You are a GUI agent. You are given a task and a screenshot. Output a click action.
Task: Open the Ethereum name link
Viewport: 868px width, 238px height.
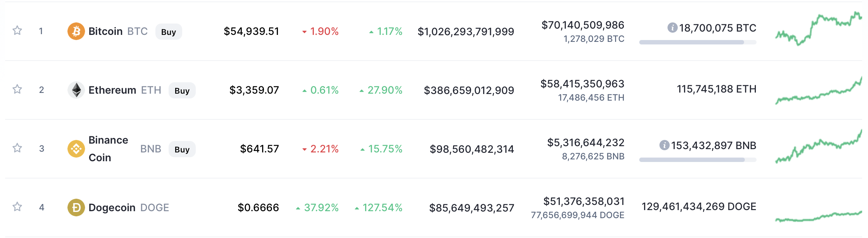point(112,90)
